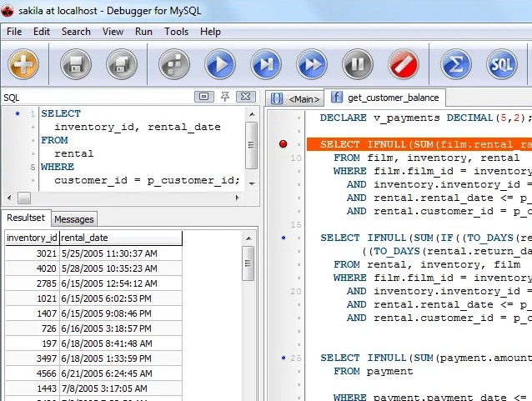This screenshot has width=532, height=401.
Task: Click the grey Pause toolbar icon
Action: click(357, 64)
